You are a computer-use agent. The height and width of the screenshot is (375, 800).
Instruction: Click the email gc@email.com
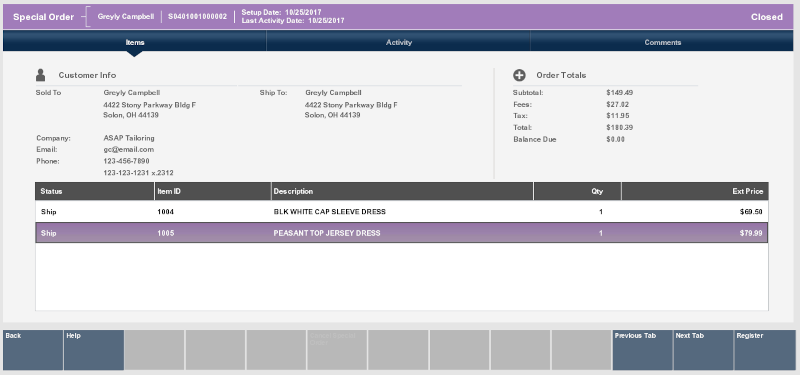pyautogui.click(x=129, y=149)
